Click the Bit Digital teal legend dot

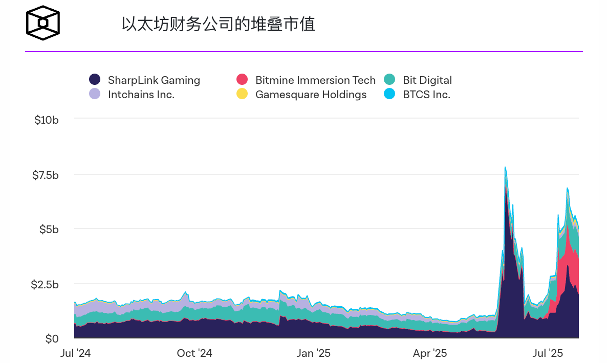pyautogui.click(x=389, y=79)
